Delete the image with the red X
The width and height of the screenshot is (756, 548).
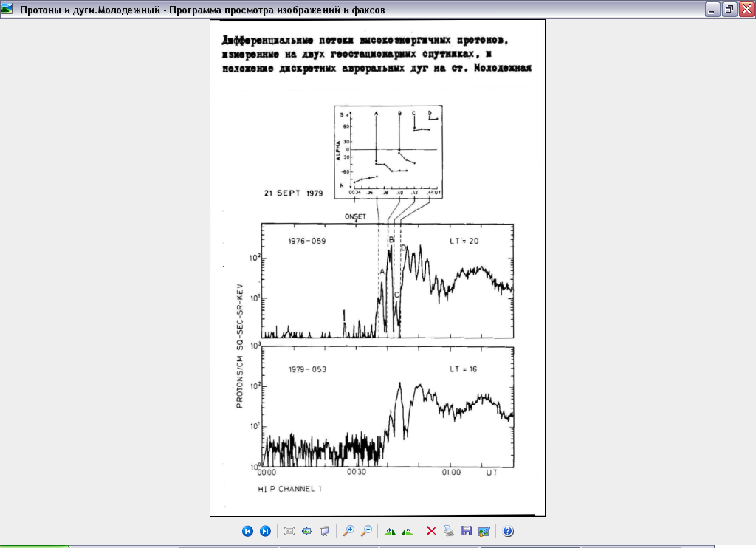click(431, 531)
